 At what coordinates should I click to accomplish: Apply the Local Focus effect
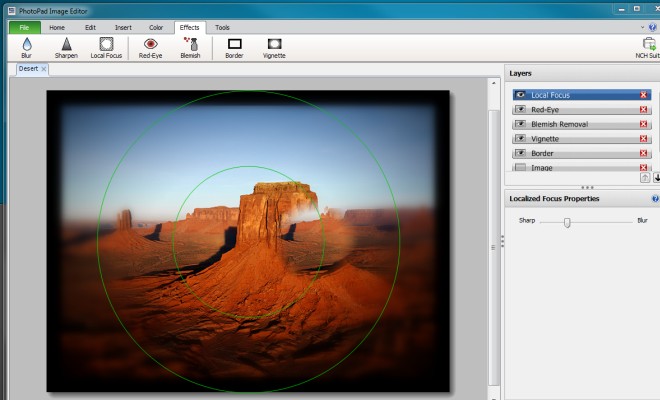[106, 48]
